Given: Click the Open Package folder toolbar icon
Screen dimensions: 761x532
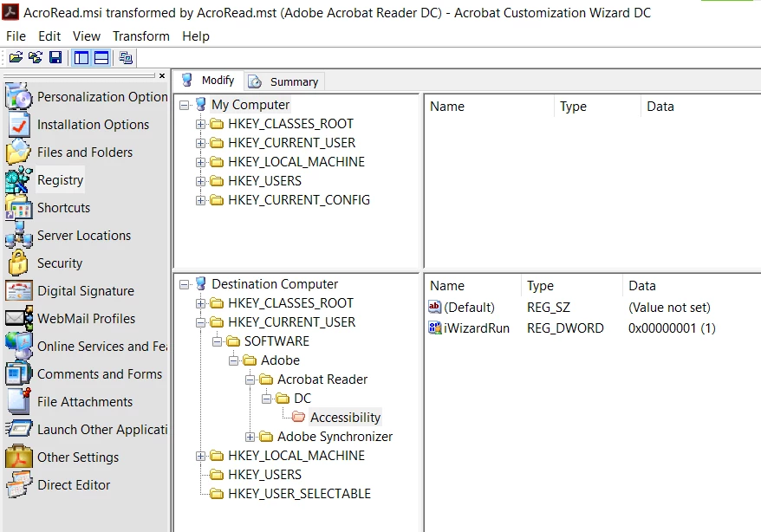Looking at the screenshot, I should pos(16,58).
